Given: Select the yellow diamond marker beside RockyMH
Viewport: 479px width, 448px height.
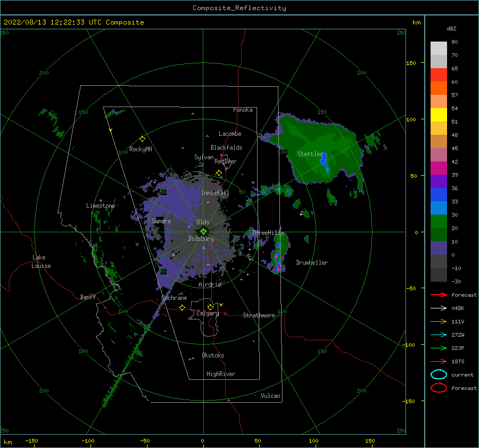Looking at the screenshot, I should click(142, 139).
